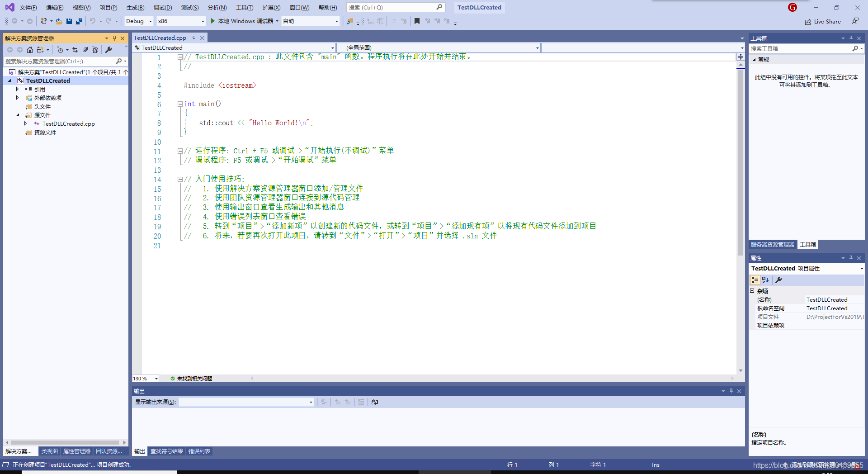This screenshot has height=474, width=868.
Task: Open the x86 platform dropdown
Action: click(x=181, y=21)
